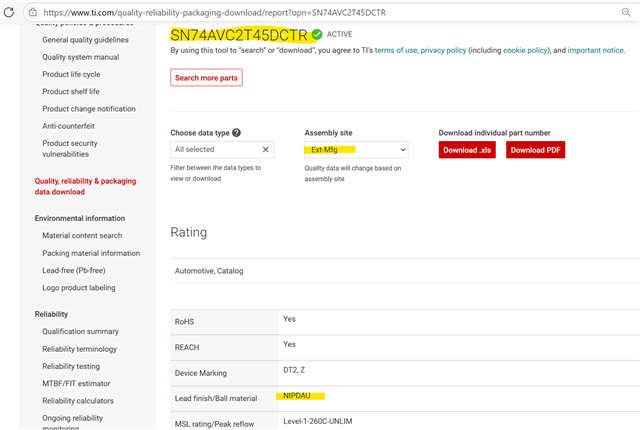Image resolution: width=640 pixels, height=430 pixels.
Task: Click the REACH row label
Action: [x=187, y=347]
